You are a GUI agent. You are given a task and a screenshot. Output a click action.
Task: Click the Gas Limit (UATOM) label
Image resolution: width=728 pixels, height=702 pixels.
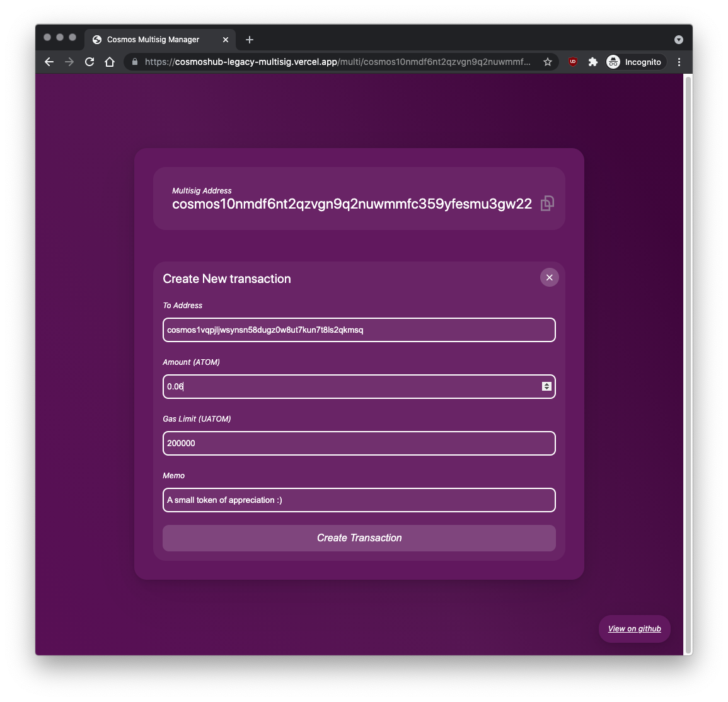[197, 419]
